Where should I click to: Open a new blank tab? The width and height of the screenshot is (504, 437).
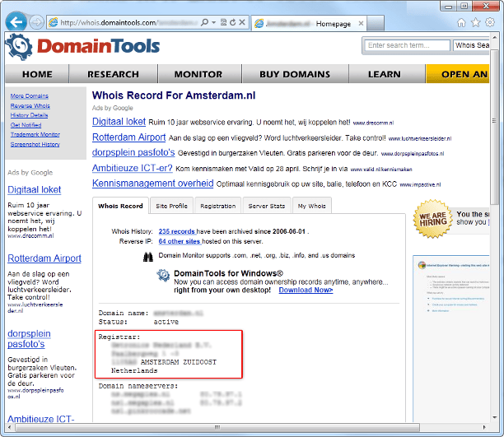(376, 23)
